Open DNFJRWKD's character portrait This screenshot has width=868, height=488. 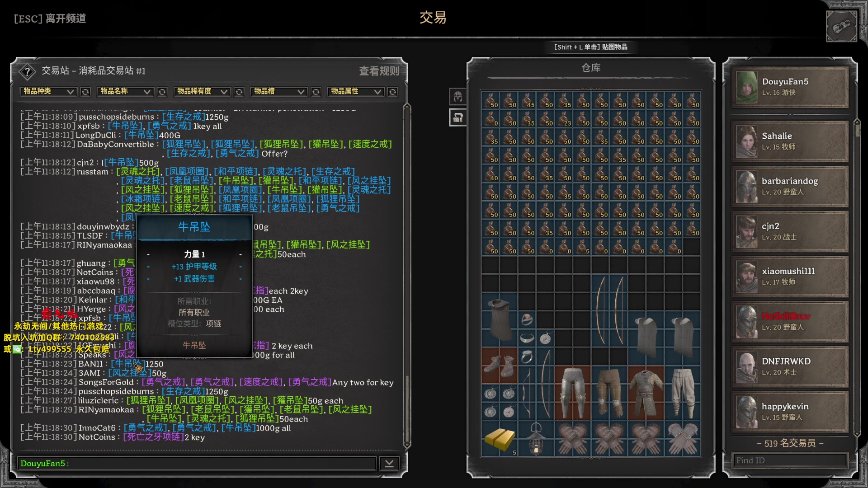[746, 367]
